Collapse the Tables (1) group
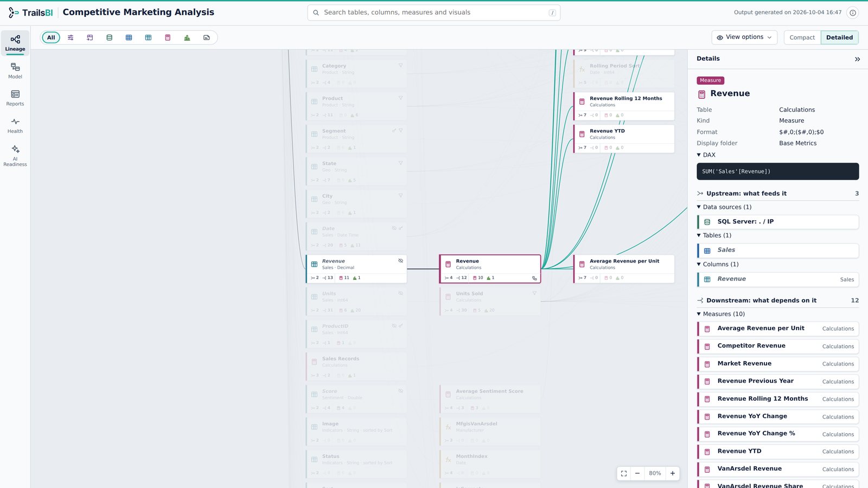This screenshot has width=868, height=488. pyautogui.click(x=714, y=235)
